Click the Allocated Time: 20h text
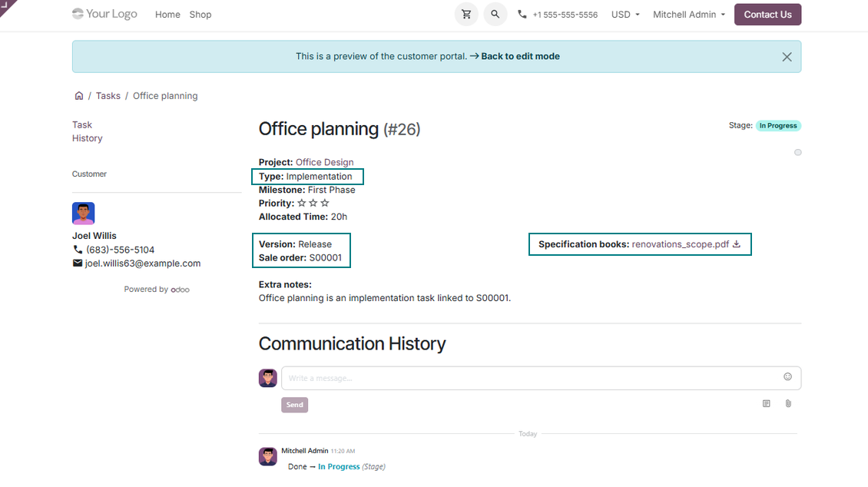The image size is (868, 487). click(x=303, y=217)
